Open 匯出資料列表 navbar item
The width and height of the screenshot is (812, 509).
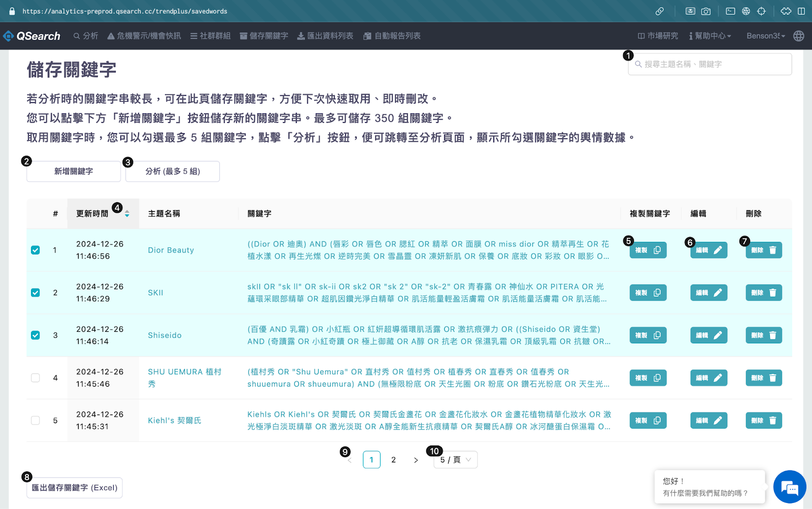(x=325, y=36)
